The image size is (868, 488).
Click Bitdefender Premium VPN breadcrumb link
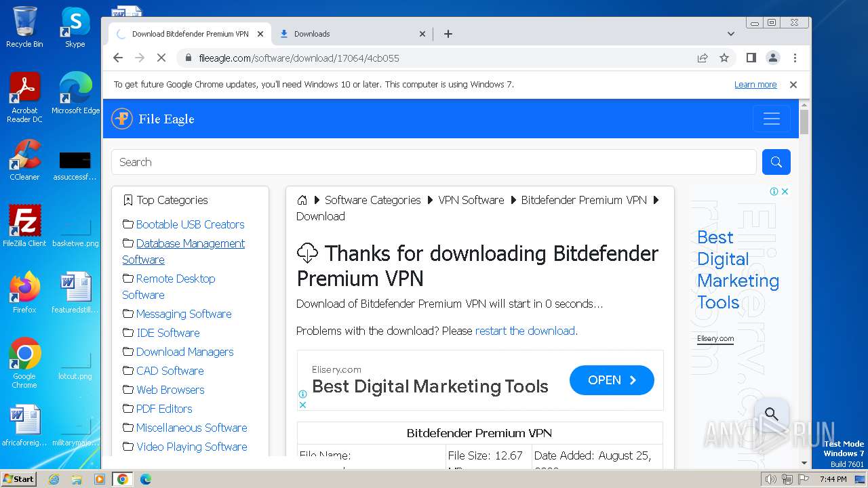click(584, 200)
